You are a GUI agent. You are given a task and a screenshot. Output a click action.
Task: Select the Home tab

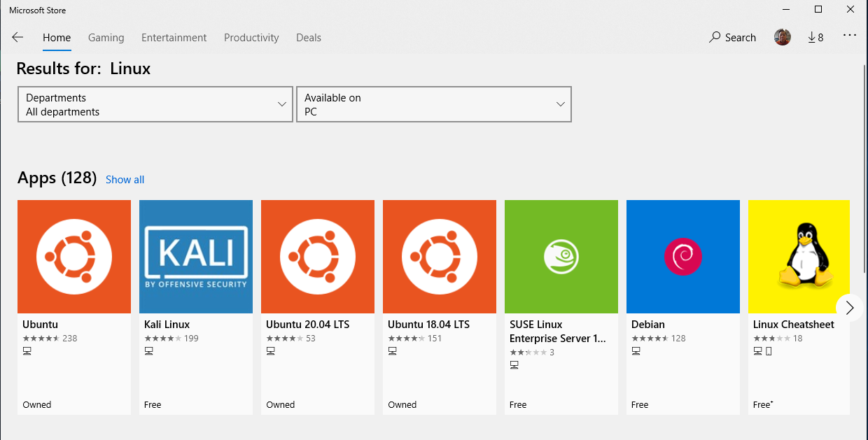tap(56, 37)
